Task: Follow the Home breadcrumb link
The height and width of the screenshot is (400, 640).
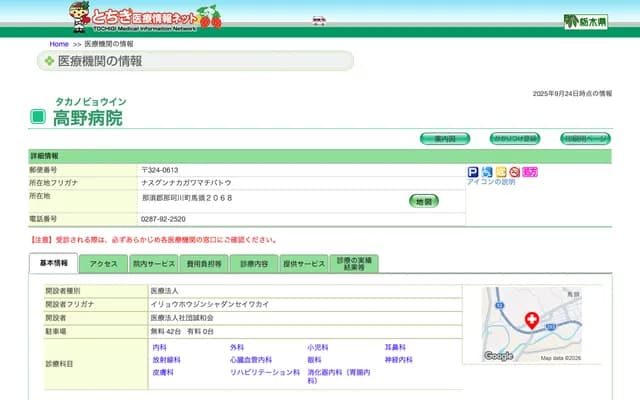Action: tap(59, 45)
